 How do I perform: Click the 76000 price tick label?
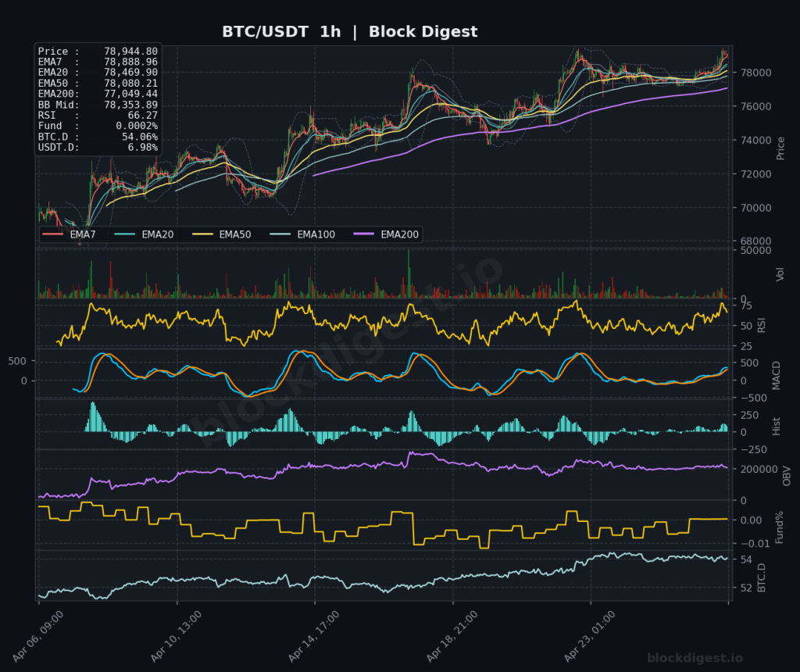point(755,106)
